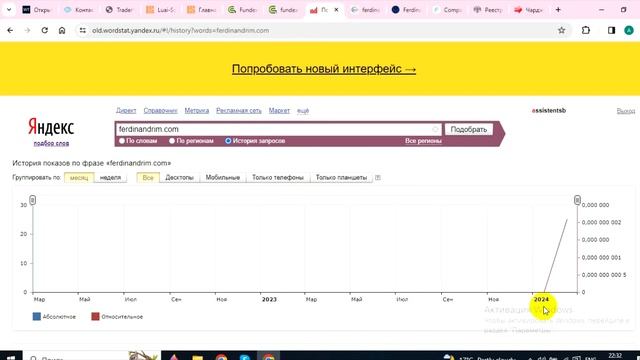
Task: Open the 'Маркет' link
Action: coord(279,111)
